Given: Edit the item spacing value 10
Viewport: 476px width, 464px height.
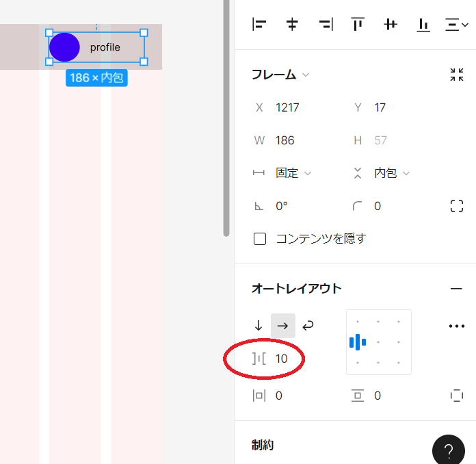Looking at the screenshot, I should pyautogui.click(x=281, y=359).
